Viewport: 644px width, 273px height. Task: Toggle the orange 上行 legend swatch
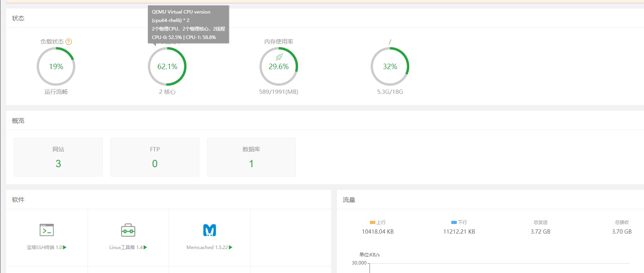pyautogui.click(x=372, y=222)
